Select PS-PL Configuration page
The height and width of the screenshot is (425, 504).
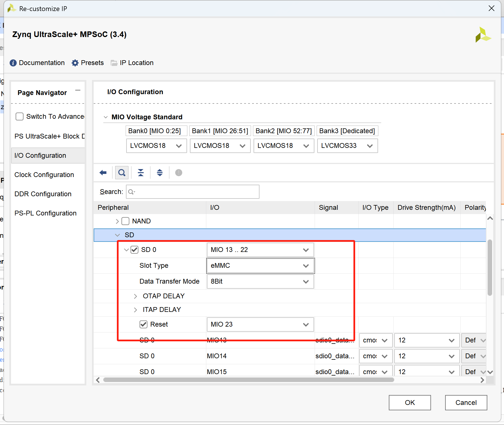[x=48, y=213]
